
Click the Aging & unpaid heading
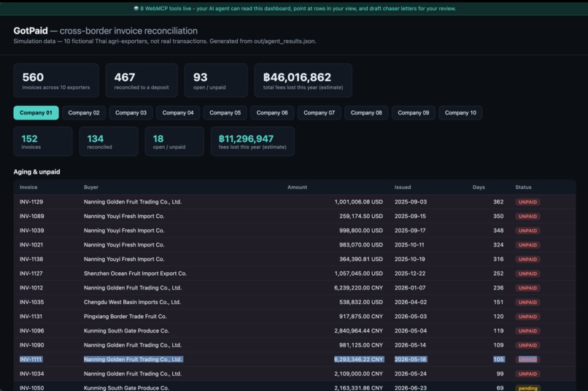pos(36,171)
